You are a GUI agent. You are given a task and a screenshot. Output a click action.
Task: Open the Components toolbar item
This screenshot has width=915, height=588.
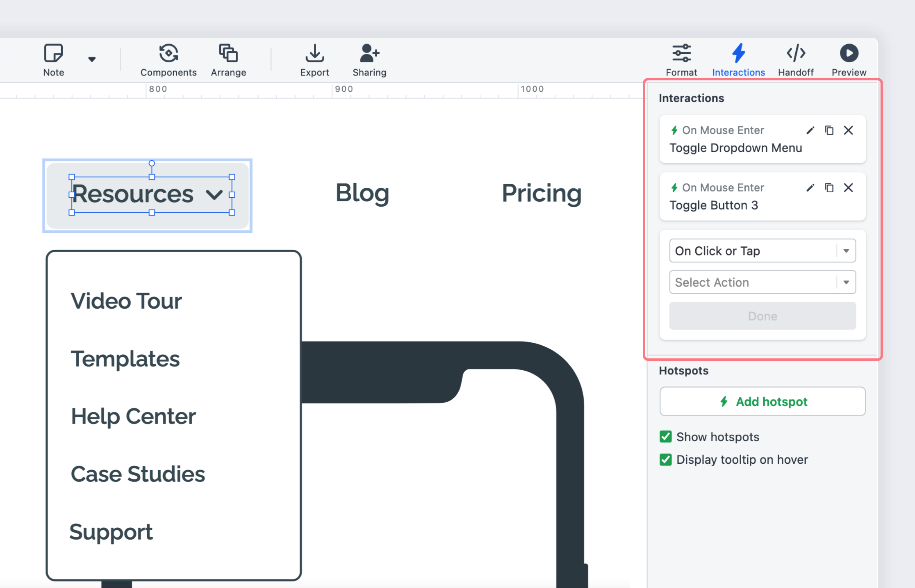tap(168, 60)
